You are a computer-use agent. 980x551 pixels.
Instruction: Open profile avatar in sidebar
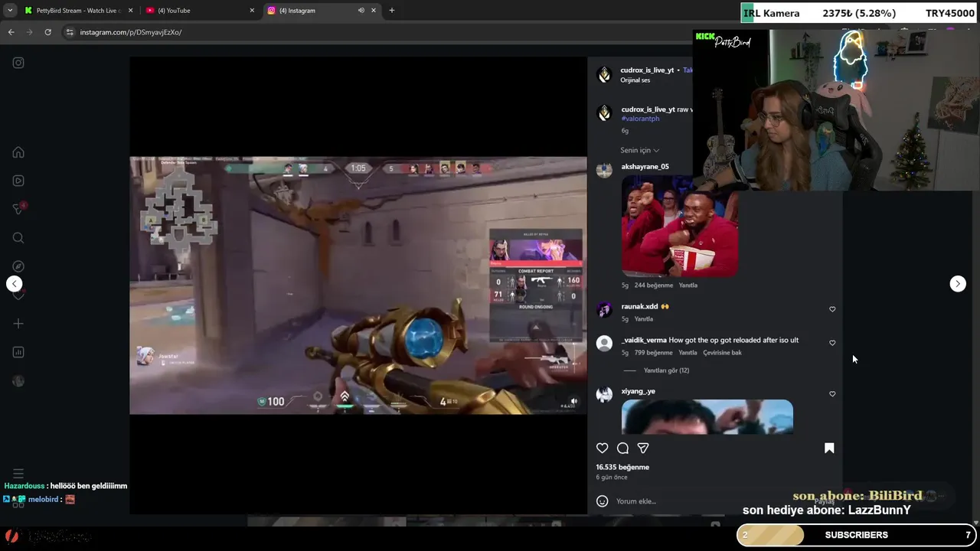(18, 381)
